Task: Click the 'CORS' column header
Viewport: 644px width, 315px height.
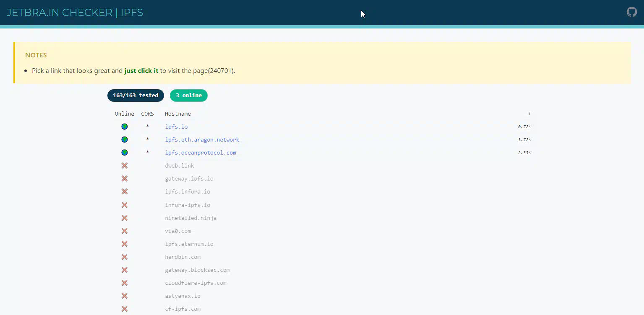Action: click(x=148, y=114)
